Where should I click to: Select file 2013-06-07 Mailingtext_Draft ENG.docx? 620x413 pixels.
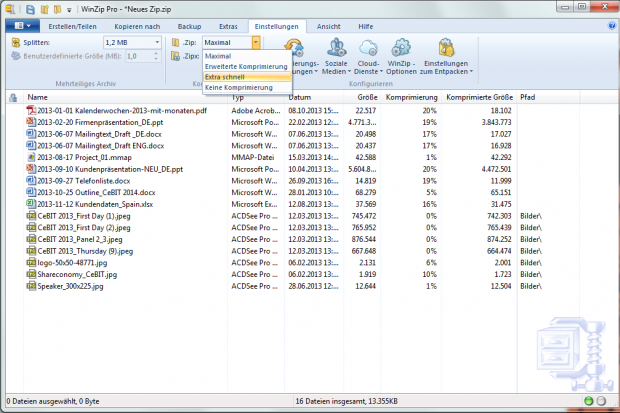[x=100, y=146]
